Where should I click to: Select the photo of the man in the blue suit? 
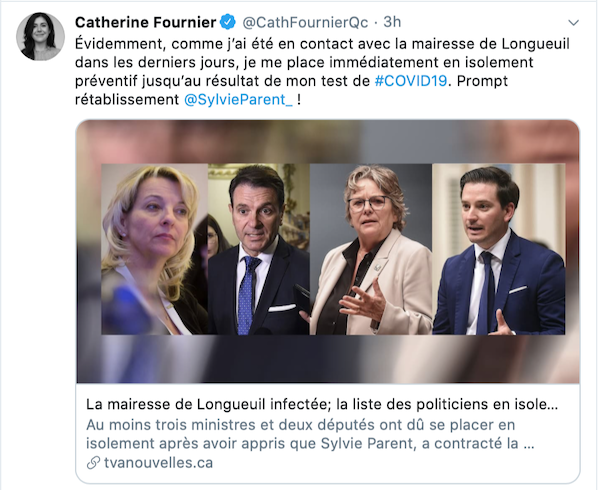[499, 249]
